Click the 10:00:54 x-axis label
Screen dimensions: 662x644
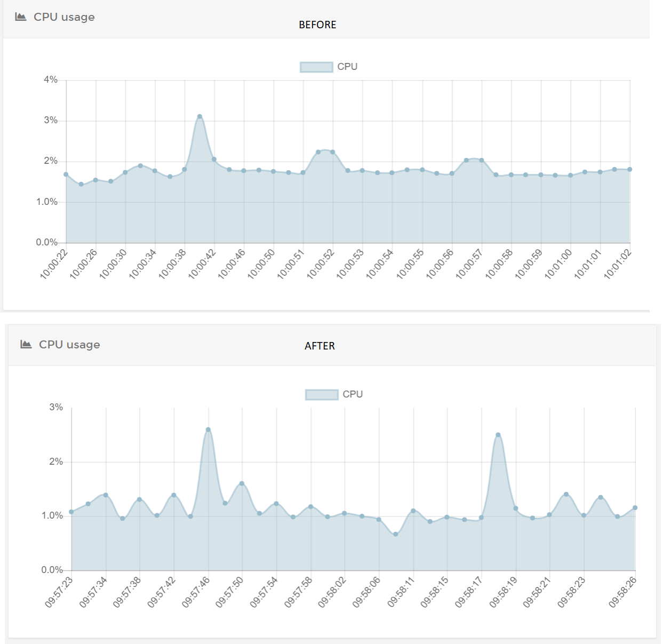(380, 264)
